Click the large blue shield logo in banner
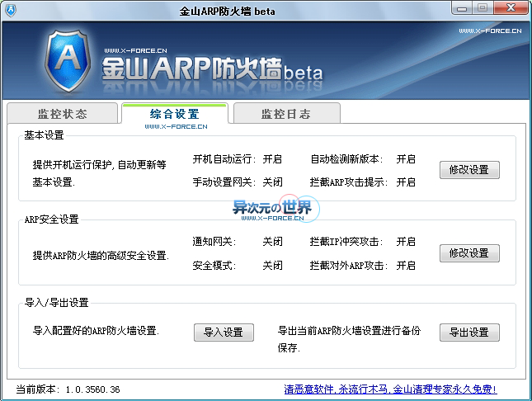The height and width of the screenshot is (401, 532). pos(68,61)
